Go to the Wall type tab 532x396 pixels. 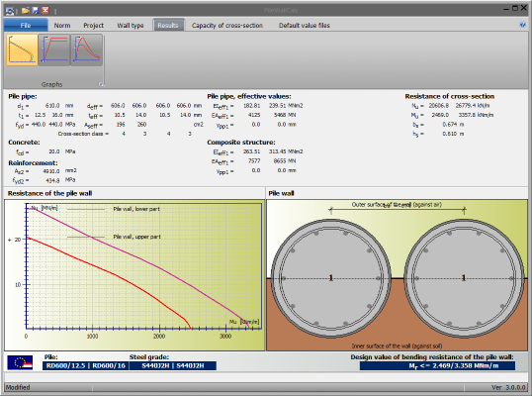coord(131,26)
